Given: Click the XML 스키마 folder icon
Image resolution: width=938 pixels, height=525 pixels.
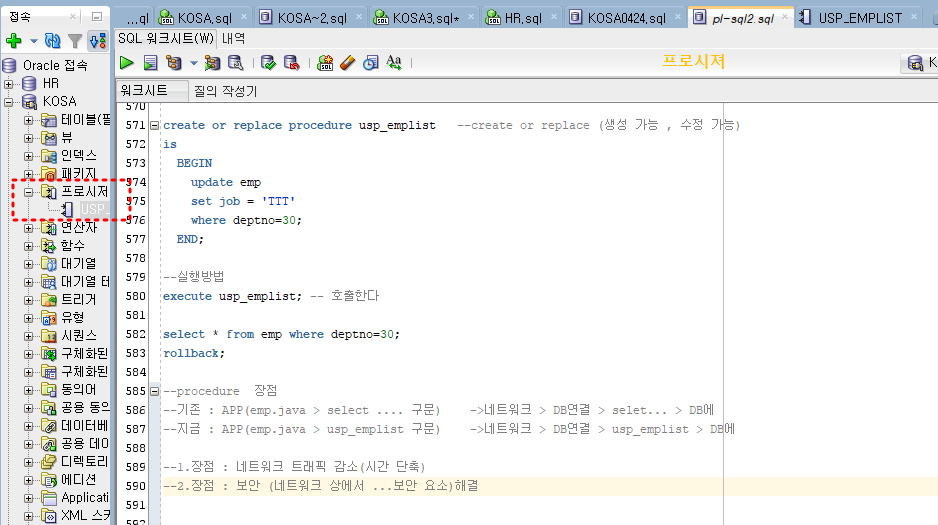Looking at the screenshot, I should (x=49, y=515).
